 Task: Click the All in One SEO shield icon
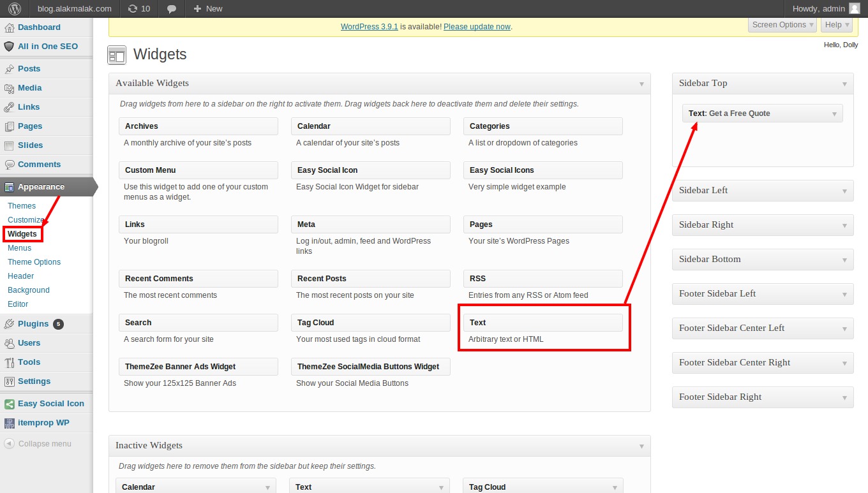(x=9, y=47)
